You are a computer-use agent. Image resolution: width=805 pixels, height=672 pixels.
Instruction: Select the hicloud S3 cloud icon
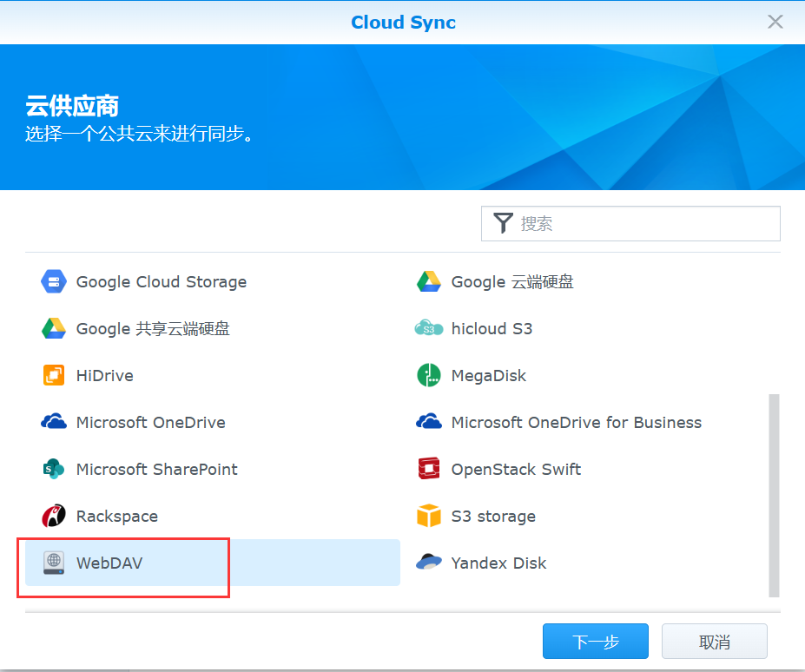click(x=429, y=328)
